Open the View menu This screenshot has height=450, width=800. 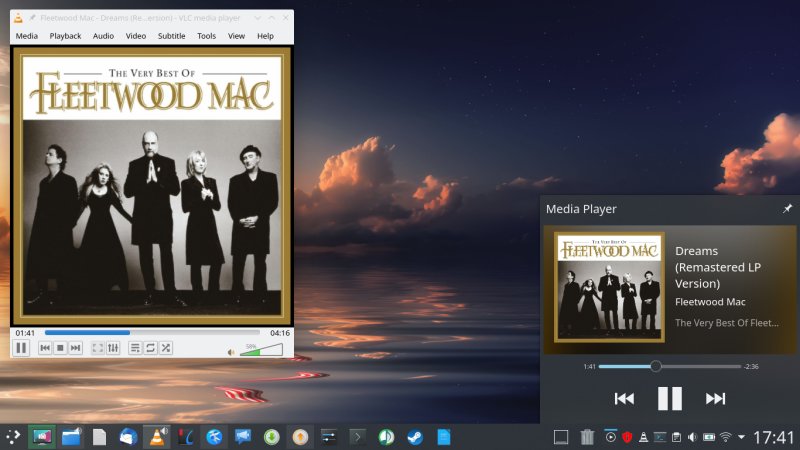click(236, 36)
